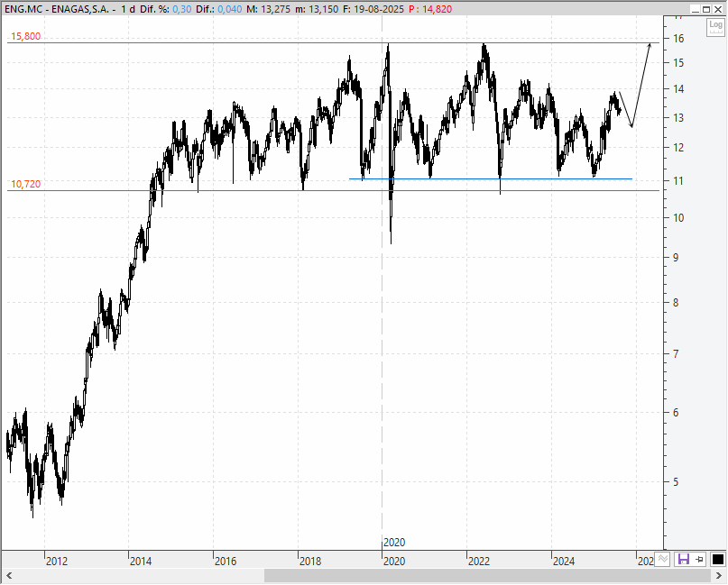Image resolution: width=728 pixels, height=585 pixels.
Task: Close the ENG.MC chart window
Action: pyautogui.click(x=717, y=9)
